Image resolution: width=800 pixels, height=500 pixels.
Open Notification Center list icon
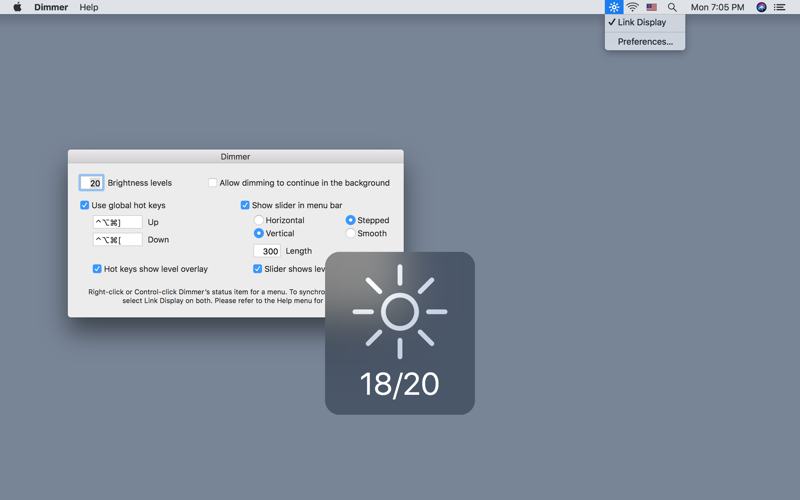(x=780, y=7)
